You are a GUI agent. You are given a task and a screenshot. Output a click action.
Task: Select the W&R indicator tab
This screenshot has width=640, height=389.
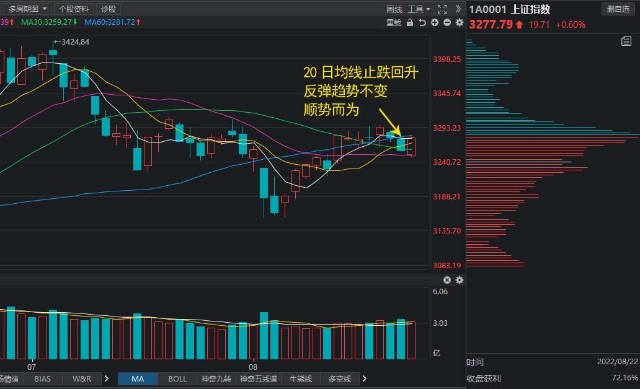[x=82, y=379]
